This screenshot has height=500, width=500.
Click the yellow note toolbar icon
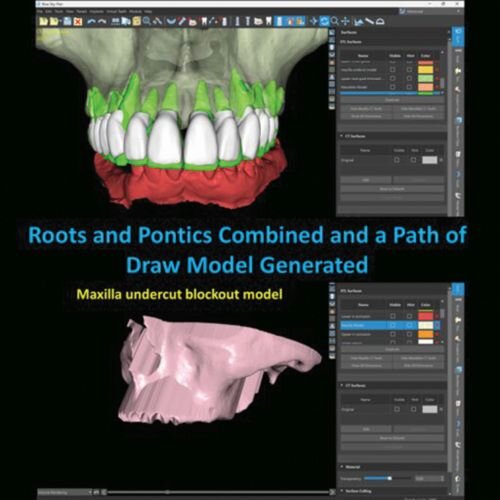point(136,22)
